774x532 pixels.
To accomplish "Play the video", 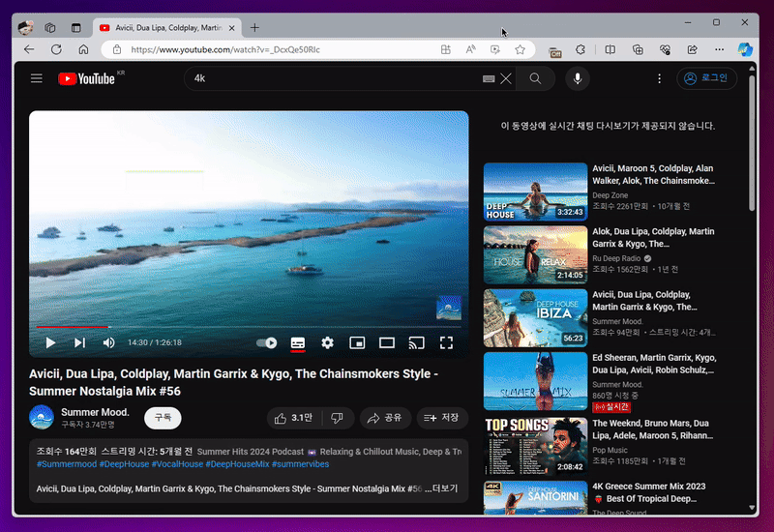I will point(50,342).
